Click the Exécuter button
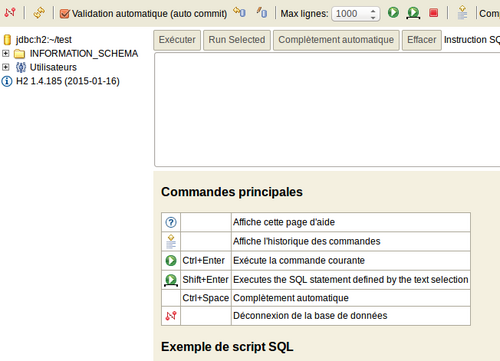Viewport: 500px width, 361px height. click(177, 40)
